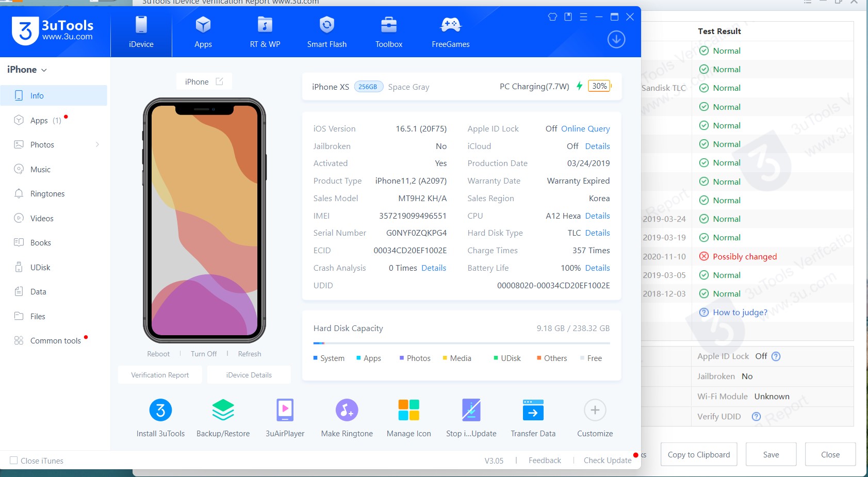868x477 pixels.
Task: Click Refresh under the phone
Action: click(x=250, y=354)
